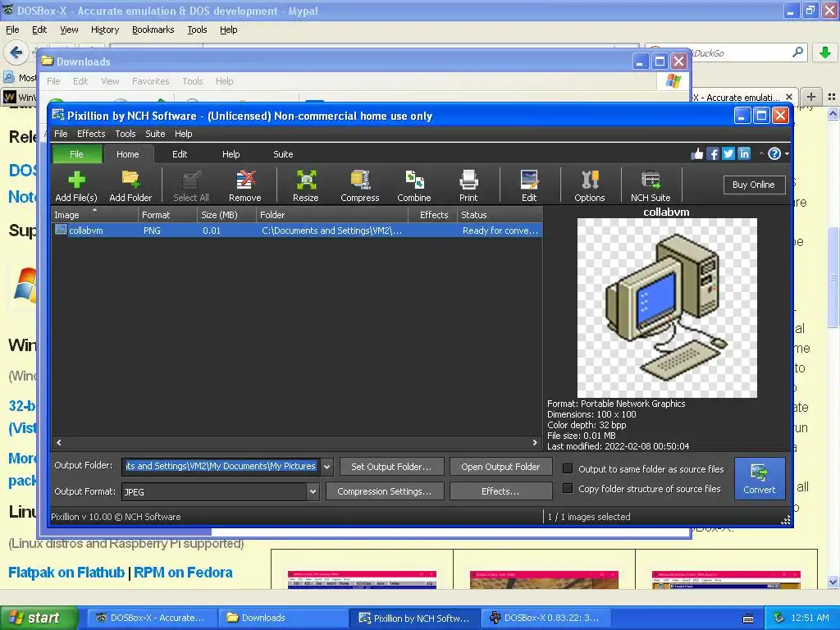Click left arrow of list horizontal scrollbar
840x630 pixels.
pos(59,442)
